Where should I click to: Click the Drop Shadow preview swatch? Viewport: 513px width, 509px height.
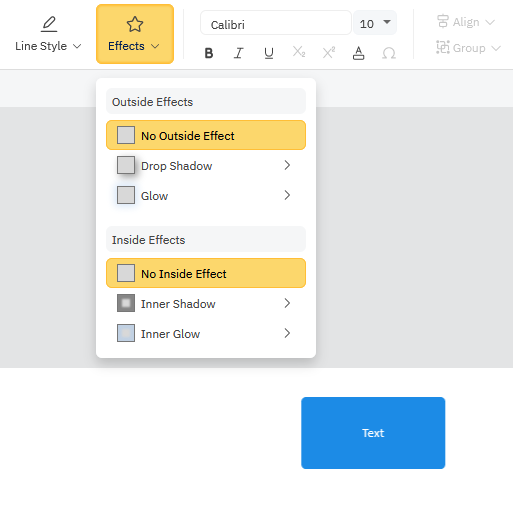point(126,165)
